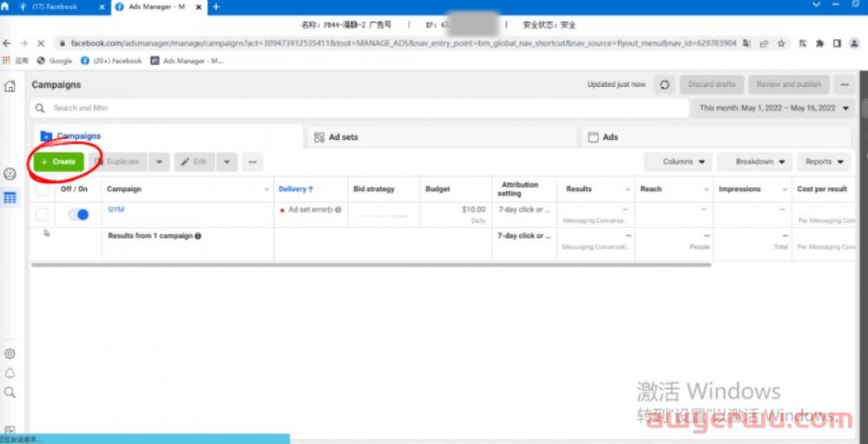Select the Campaigns table icon in sidebar

[x=10, y=197]
